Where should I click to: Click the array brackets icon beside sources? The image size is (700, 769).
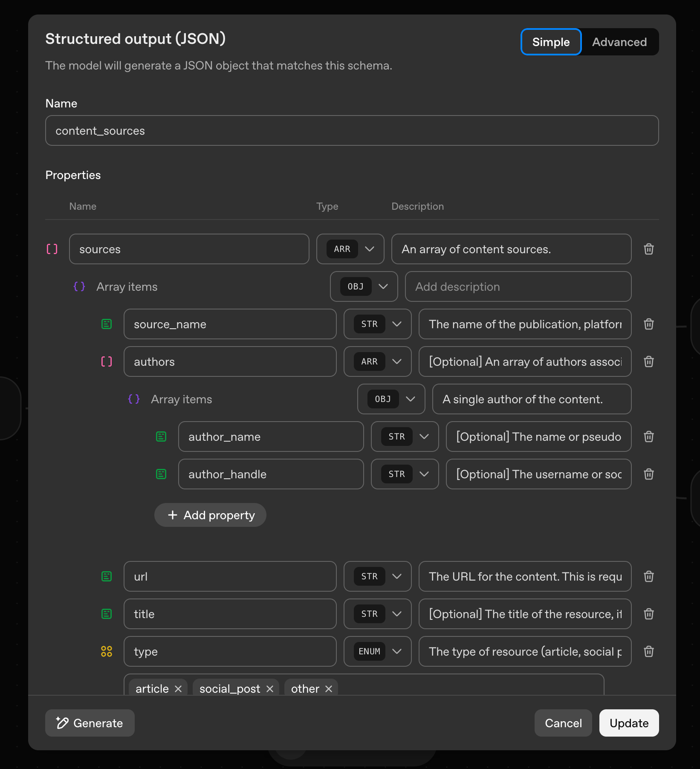[x=52, y=249]
